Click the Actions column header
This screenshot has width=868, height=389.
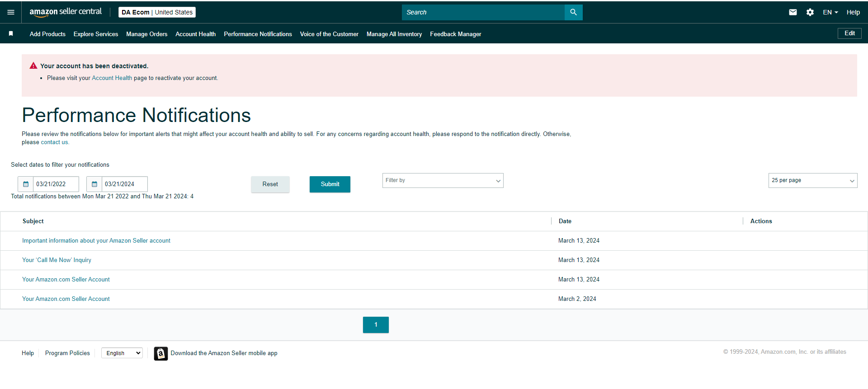pyautogui.click(x=761, y=221)
